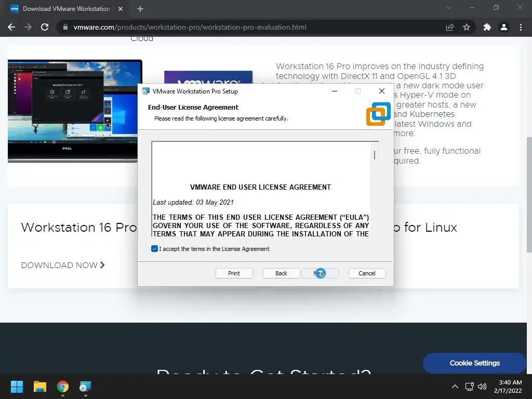Uncheck I accept the terms checkbox
Viewport: 532px width, 399px height.
point(154,249)
